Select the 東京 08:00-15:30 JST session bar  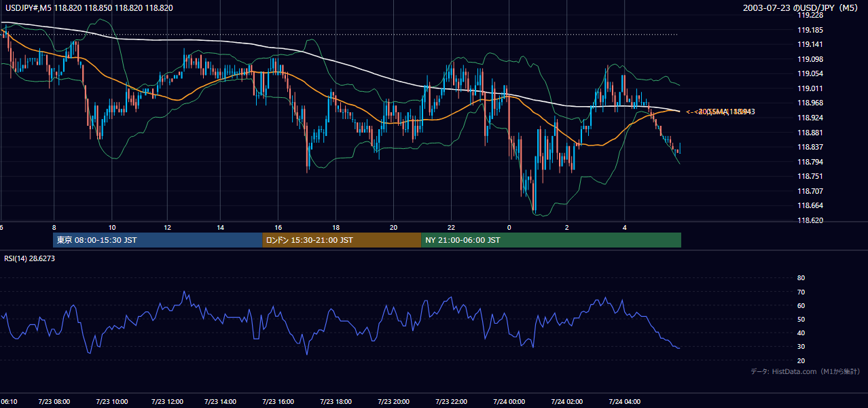(x=158, y=240)
